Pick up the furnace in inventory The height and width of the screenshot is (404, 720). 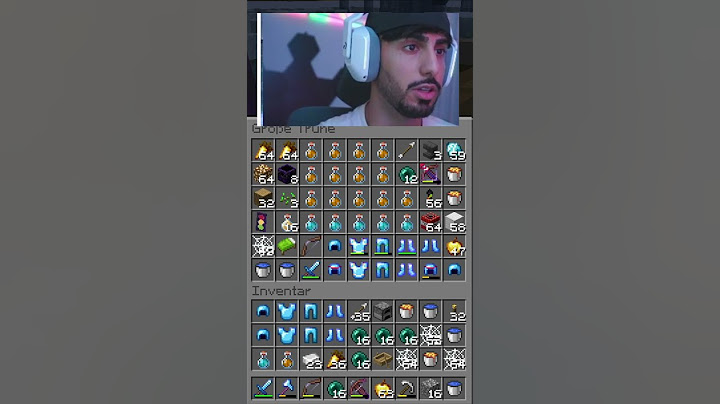382,311
